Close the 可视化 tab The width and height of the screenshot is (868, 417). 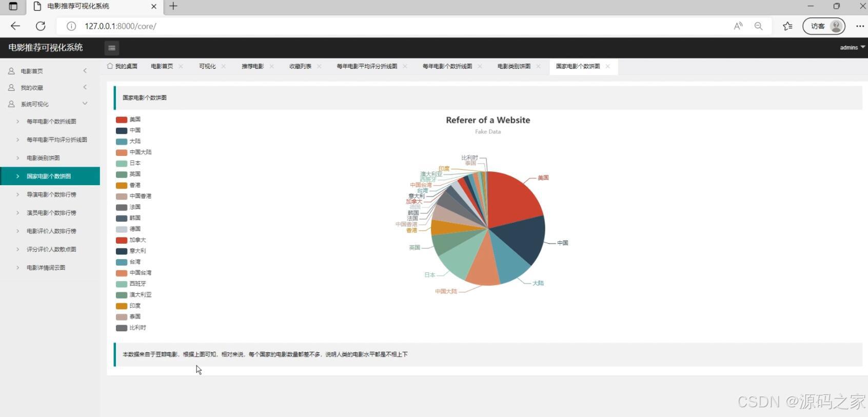click(223, 66)
